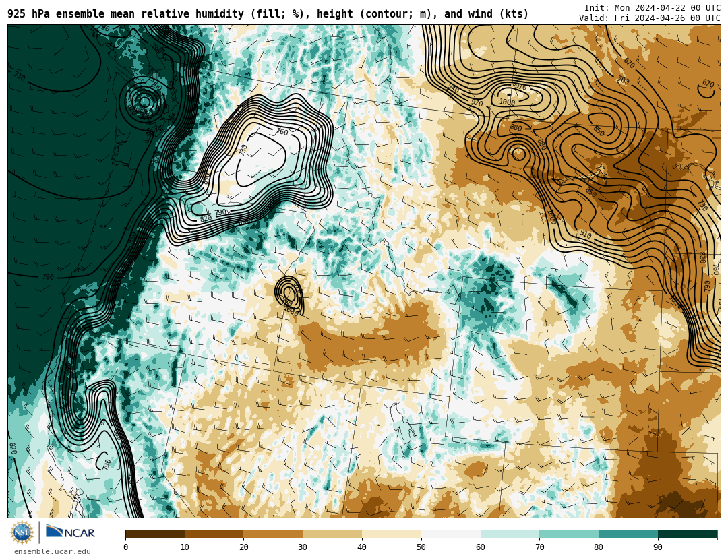Click the 60-70% pale teal colorbar segment

point(510,534)
